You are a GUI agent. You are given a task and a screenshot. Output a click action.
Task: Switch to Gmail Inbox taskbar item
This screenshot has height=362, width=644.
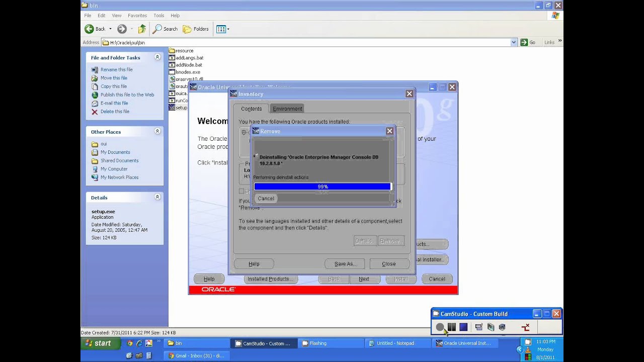tap(197, 355)
